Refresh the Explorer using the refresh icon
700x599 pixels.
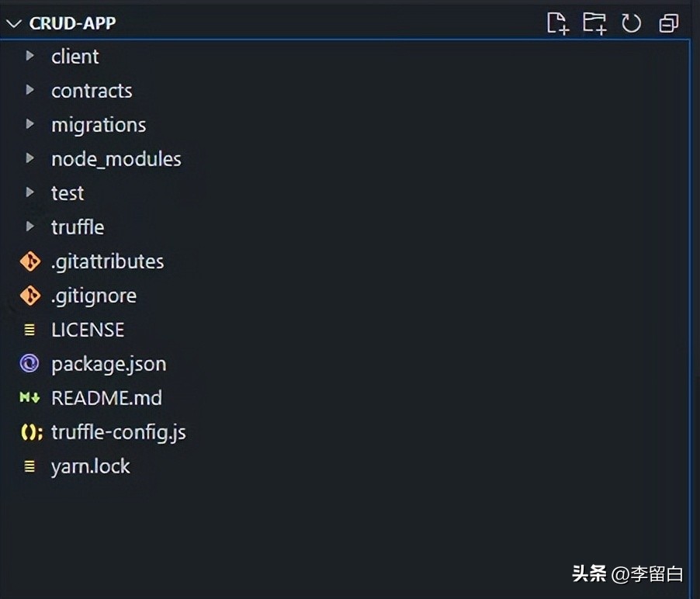pos(631,23)
